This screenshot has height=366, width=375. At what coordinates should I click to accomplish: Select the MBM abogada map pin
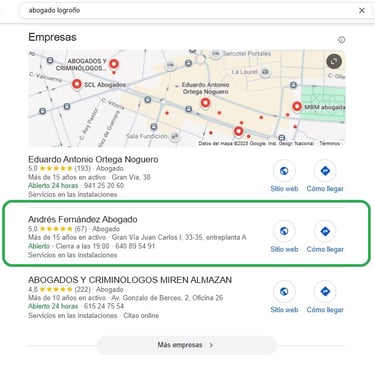click(x=297, y=107)
